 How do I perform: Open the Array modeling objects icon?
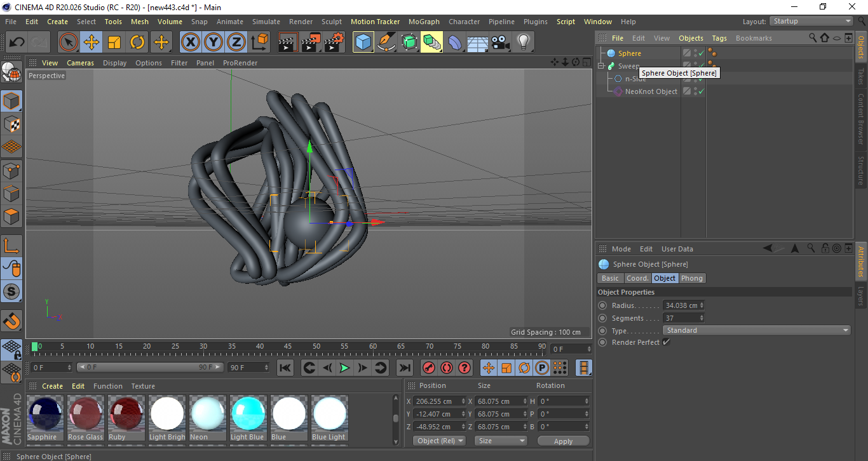click(x=431, y=43)
